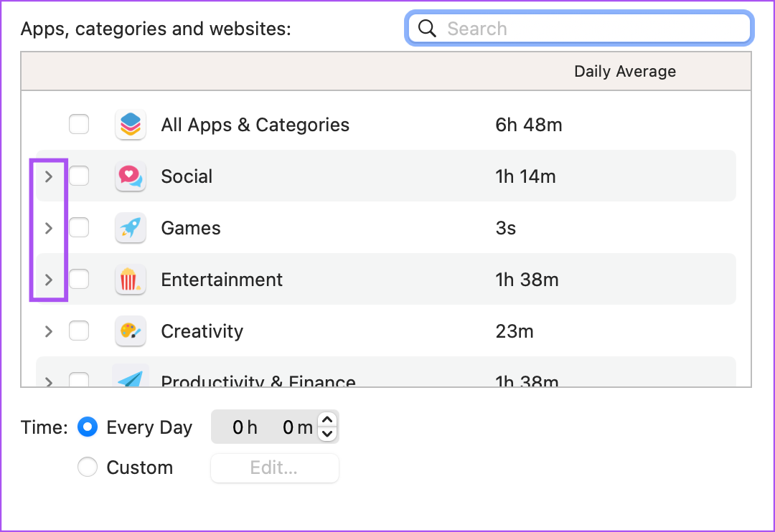Screen dimensions: 775x532
Task: Click the All Apps & Categories stacked icon
Action: 130,124
